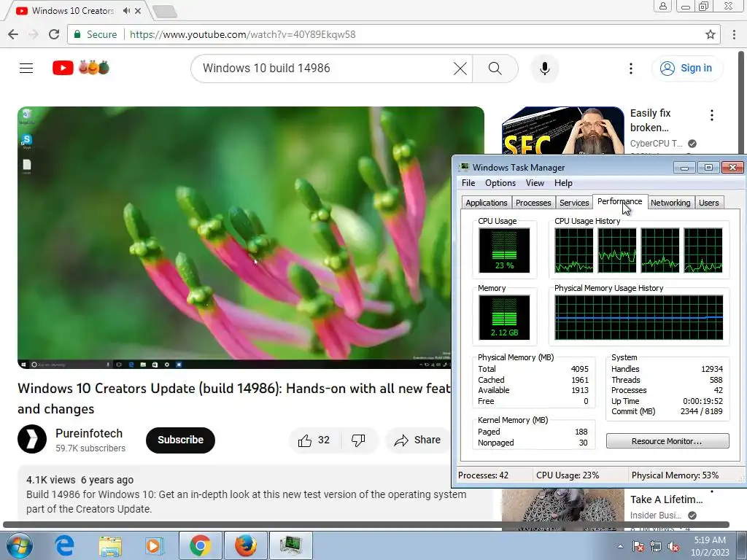Open 'Easily fix broken' video thumbnail

click(562, 131)
